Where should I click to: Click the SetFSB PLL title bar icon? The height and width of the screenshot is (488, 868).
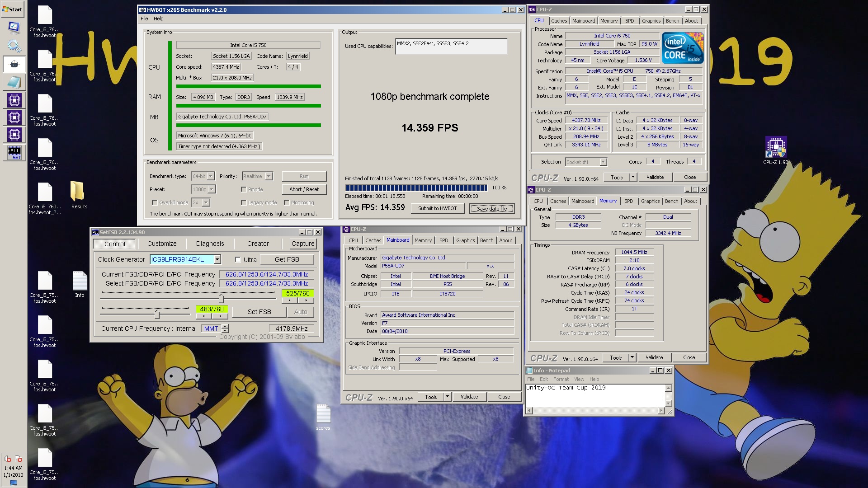click(95, 232)
